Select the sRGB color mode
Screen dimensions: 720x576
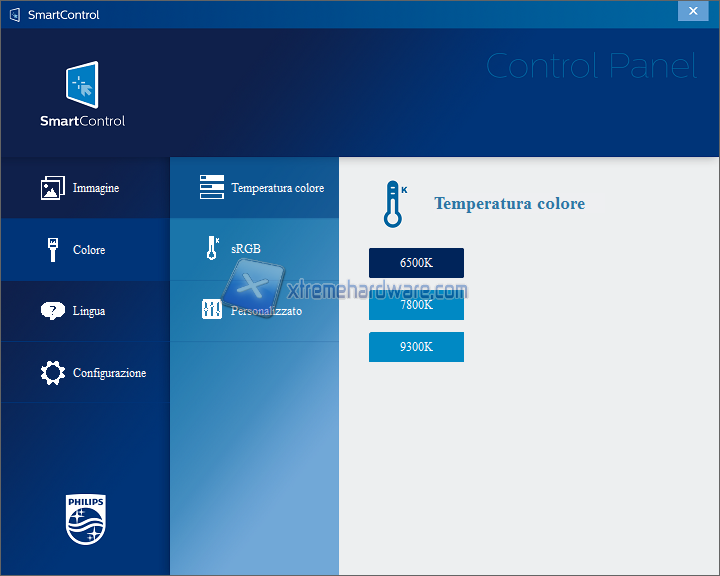tap(246, 249)
